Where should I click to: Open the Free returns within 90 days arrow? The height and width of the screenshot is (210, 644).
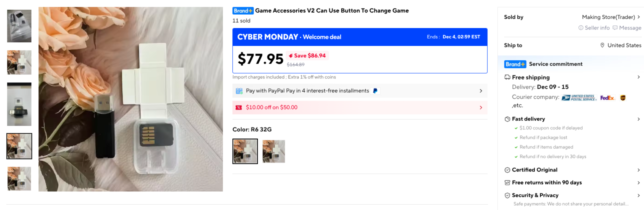[639, 183]
